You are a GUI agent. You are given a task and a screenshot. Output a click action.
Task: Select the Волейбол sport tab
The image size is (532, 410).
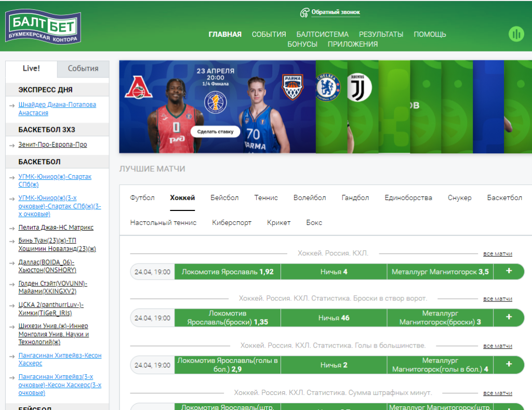(310, 197)
